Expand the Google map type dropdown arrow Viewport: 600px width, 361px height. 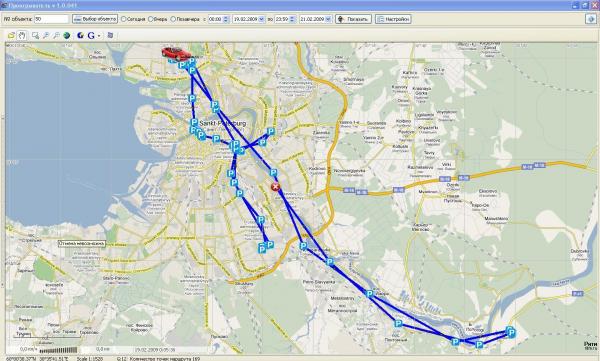(x=99, y=36)
